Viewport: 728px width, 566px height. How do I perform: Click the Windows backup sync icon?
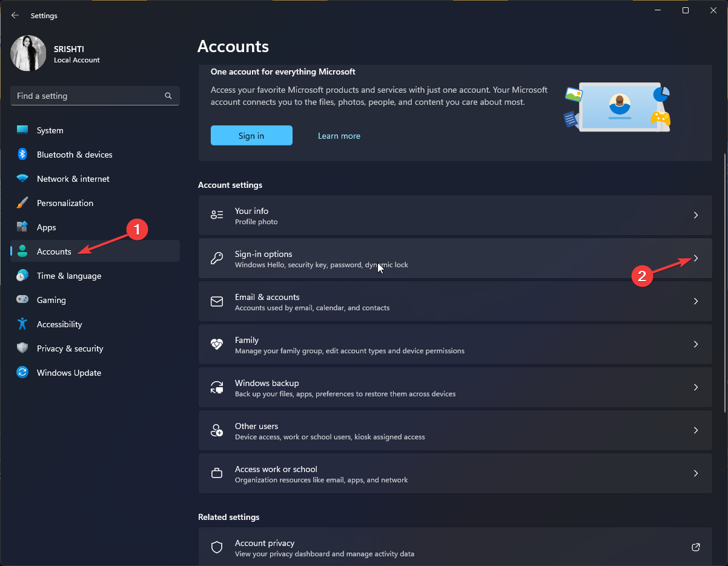pyautogui.click(x=217, y=387)
